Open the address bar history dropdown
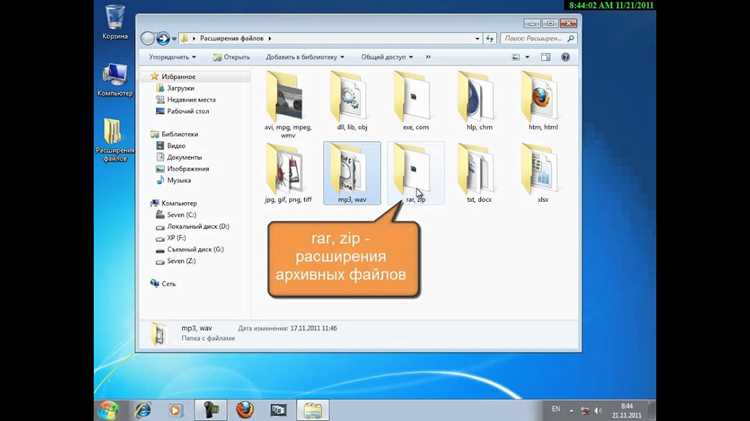Viewport: 750px width, 421px height. [x=477, y=38]
